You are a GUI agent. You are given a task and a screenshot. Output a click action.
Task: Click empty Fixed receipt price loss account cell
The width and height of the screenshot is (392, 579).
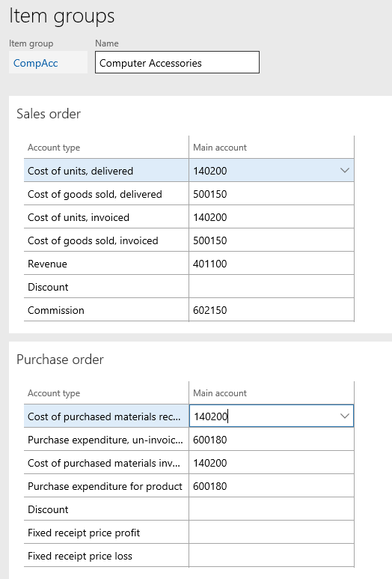(272, 556)
